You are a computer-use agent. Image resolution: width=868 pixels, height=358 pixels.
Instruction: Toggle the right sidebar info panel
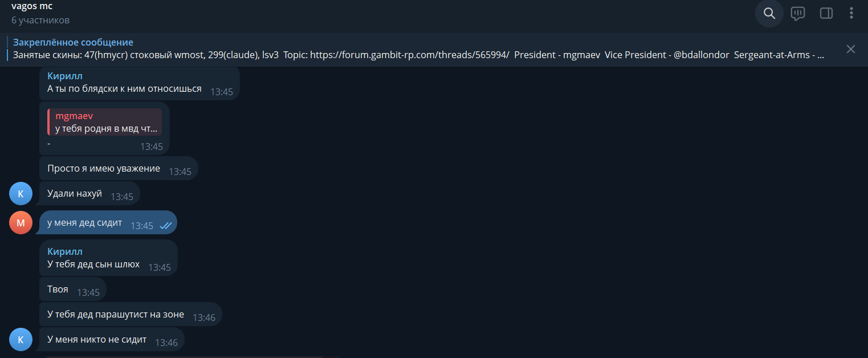(826, 14)
